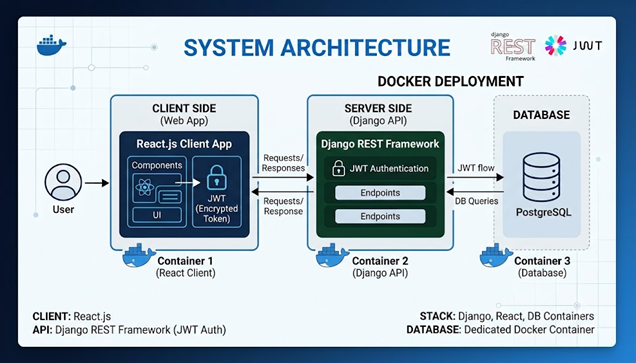
Task: Click the first Endpoints box under JWT Authentication
Action: (x=380, y=193)
